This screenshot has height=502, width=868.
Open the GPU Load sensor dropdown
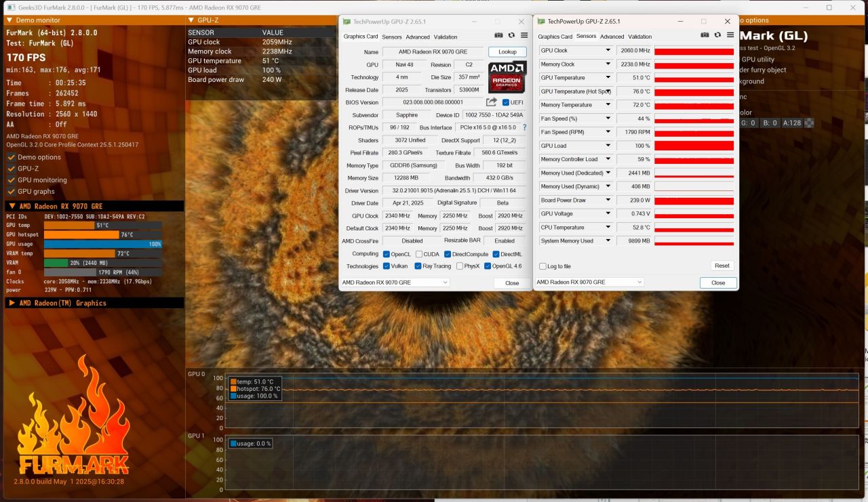point(608,146)
